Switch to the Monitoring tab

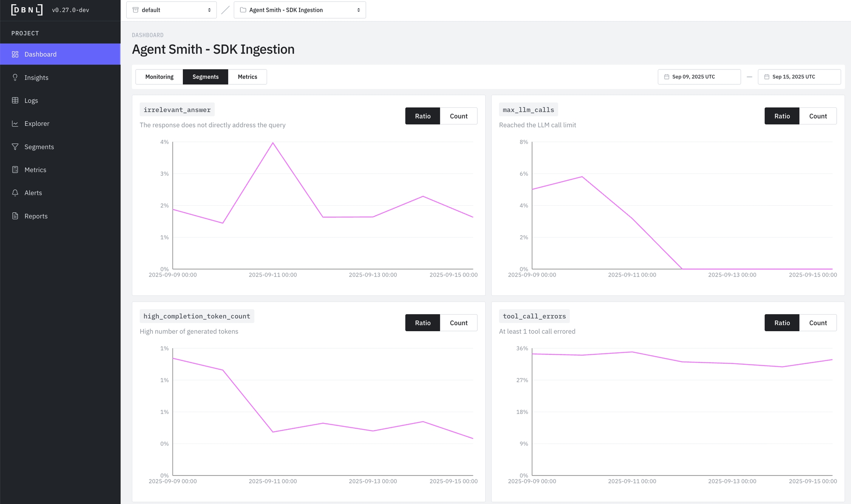[x=159, y=77]
